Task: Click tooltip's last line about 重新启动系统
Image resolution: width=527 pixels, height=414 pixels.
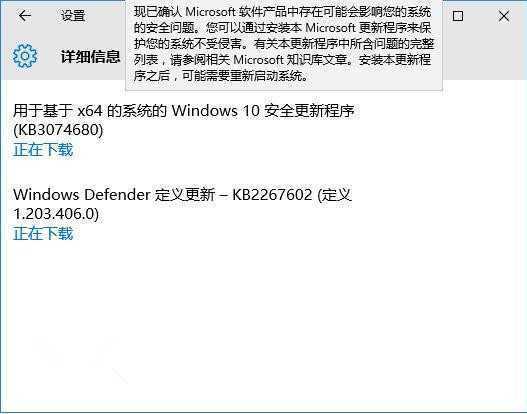Action: [221, 76]
